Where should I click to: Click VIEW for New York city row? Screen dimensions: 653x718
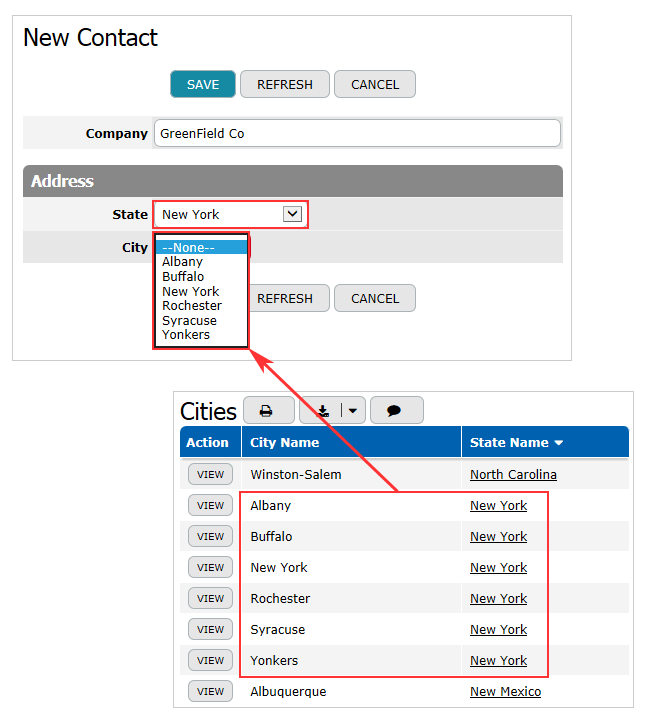pos(210,567)
